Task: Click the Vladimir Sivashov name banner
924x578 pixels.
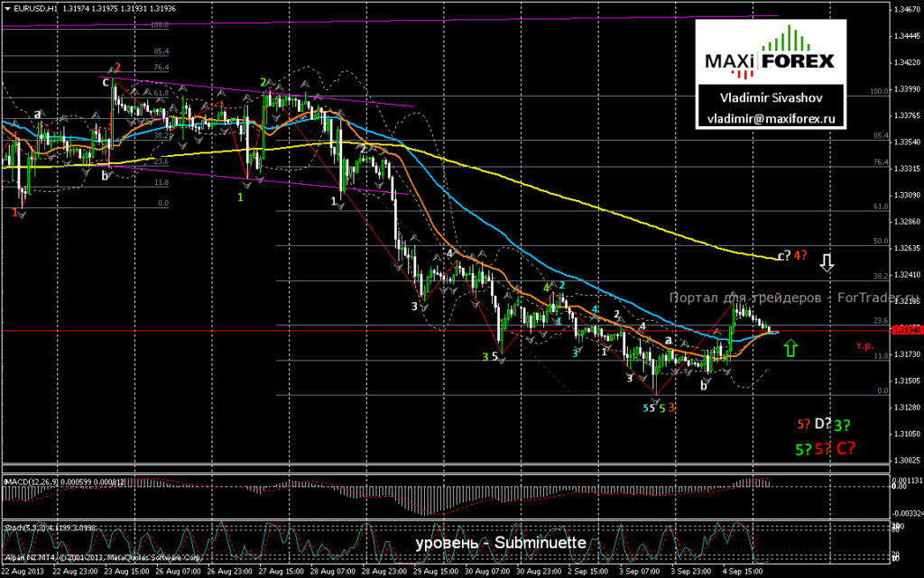Action: coord(771,97)
